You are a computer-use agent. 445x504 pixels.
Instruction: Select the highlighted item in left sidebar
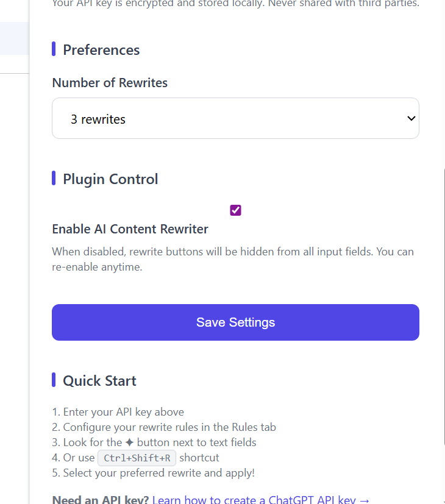15,38
